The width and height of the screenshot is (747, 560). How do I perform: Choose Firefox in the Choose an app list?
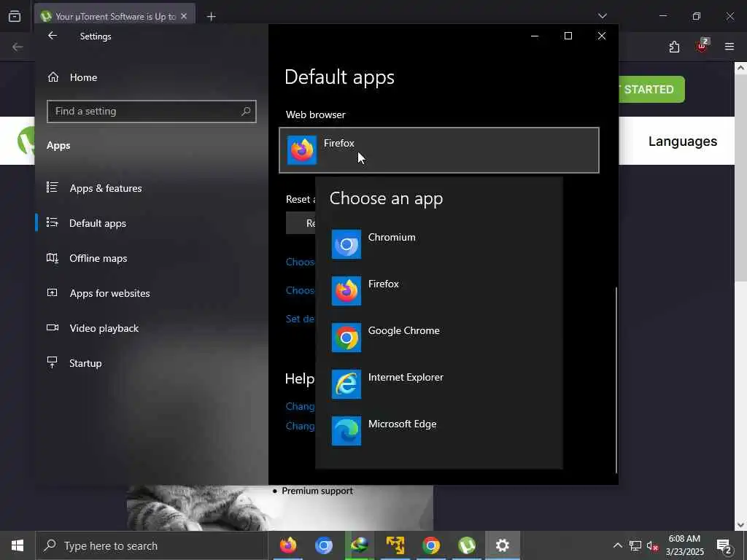[438, 290]
